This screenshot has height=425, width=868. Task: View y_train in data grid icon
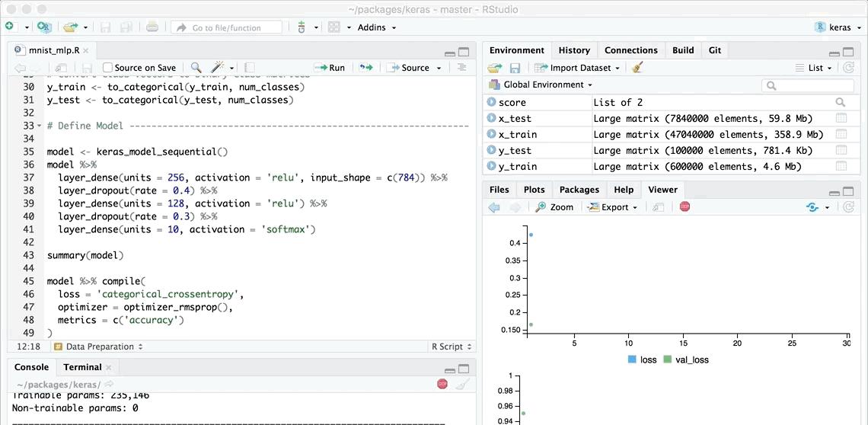tap(841, 166)
